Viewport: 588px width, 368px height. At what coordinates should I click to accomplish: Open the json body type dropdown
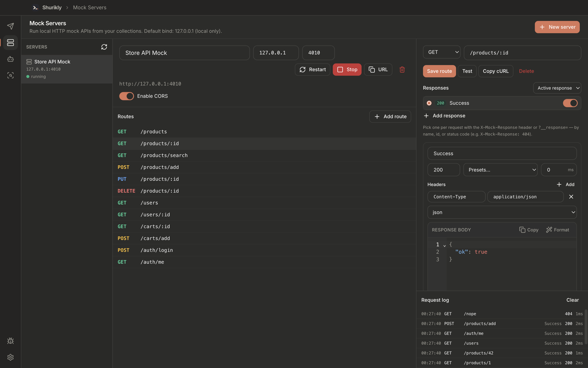[502, 212]
